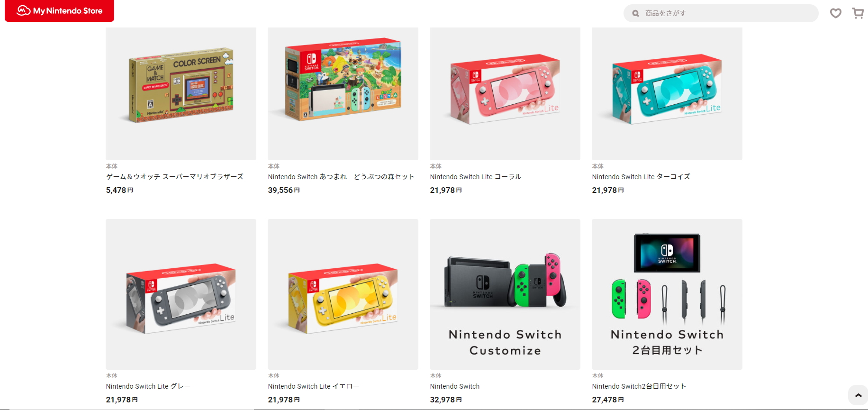Open Nintendo Switch Lite グレー title link
The height and width of the screenshot is (410, 868).
[148, 386]
